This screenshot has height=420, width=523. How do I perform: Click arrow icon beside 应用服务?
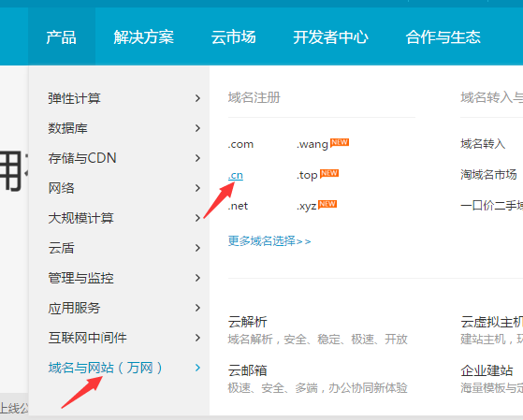point(197,308)
